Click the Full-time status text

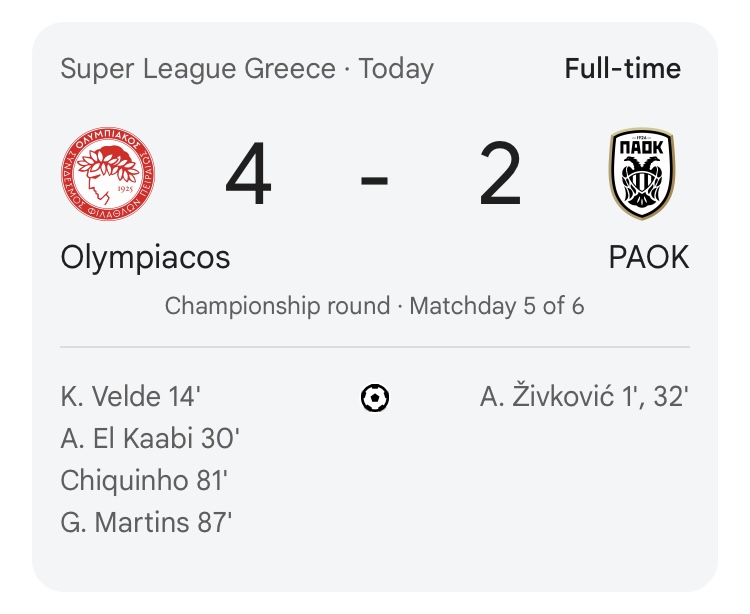(x=622, y=69)
